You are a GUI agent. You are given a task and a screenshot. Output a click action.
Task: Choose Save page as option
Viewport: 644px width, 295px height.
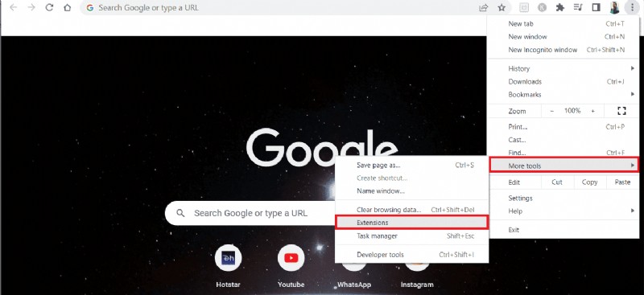(x=412, y=166)
